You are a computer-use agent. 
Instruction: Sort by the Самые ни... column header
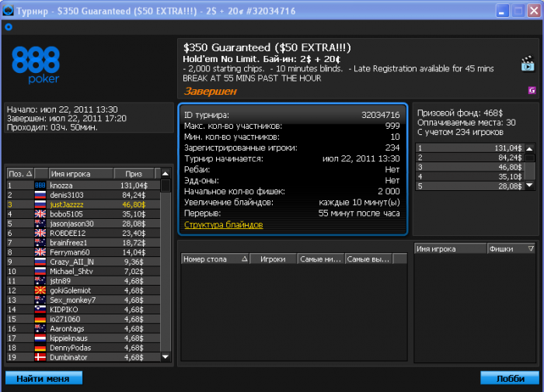coord(320,259)
